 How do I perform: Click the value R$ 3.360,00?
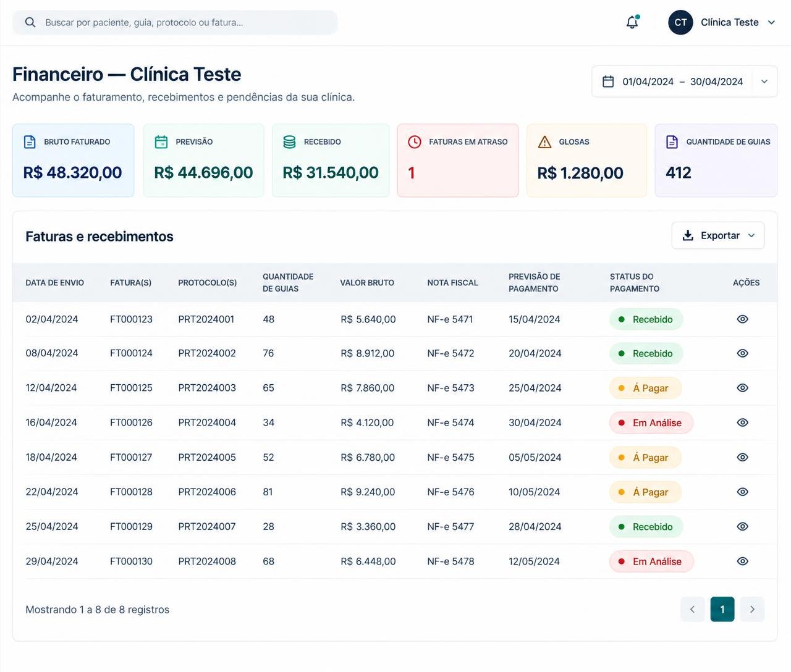(x=368, y=526)
